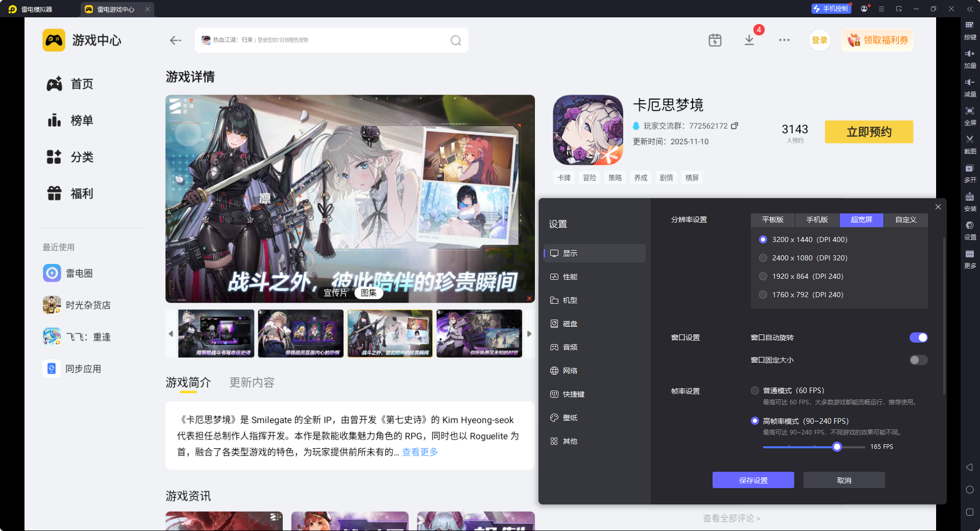Open the first gallery thumbnail 用策略战斗书写命运史诗
The width and height of the screenshot is (980, 531).
216,333
